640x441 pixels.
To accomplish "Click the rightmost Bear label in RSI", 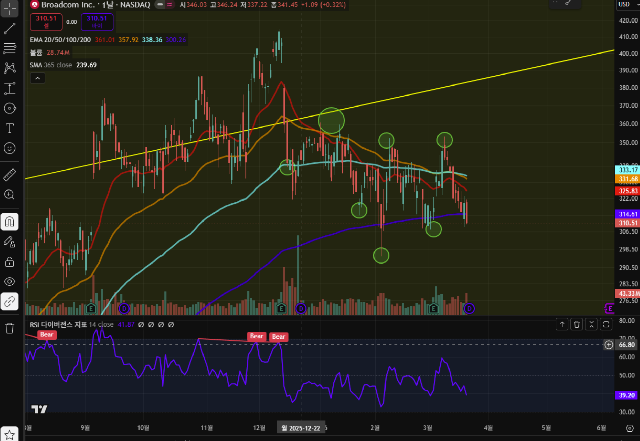I will pyautogui.click(x=279, y=337).
